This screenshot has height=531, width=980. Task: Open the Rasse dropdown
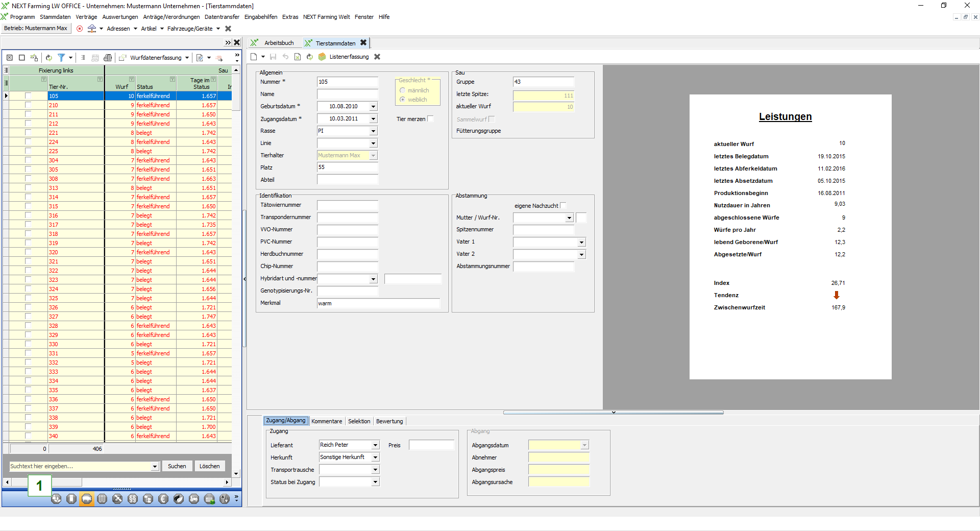[373, 131]
